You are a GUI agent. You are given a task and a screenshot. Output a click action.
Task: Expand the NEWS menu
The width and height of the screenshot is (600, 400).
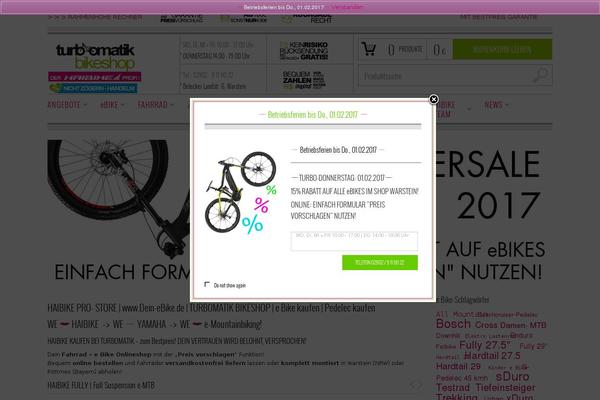496,104
